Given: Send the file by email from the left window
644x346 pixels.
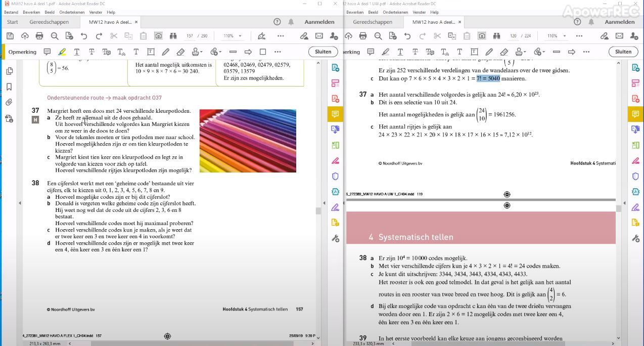Looking at the screenshot, I should click(x=319, y=36).
